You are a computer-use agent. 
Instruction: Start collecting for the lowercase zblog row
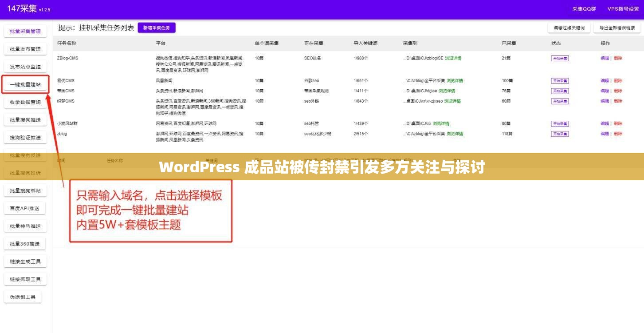(560, 134)
